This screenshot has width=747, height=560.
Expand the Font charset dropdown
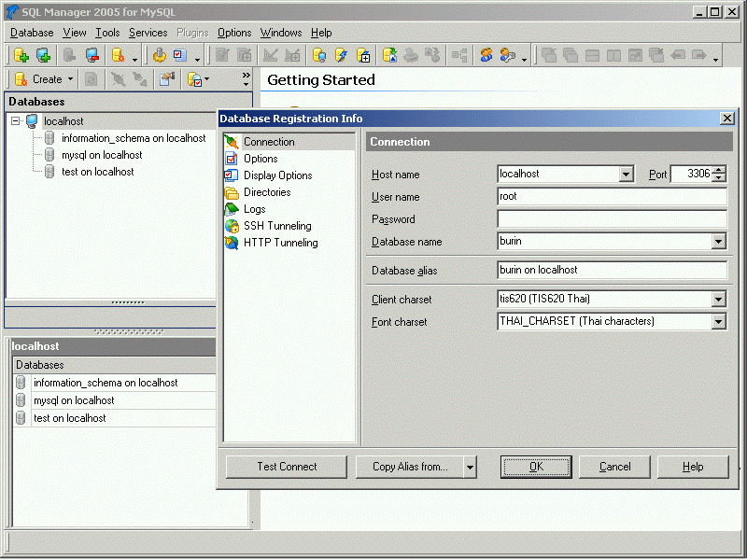pos(718,321)
